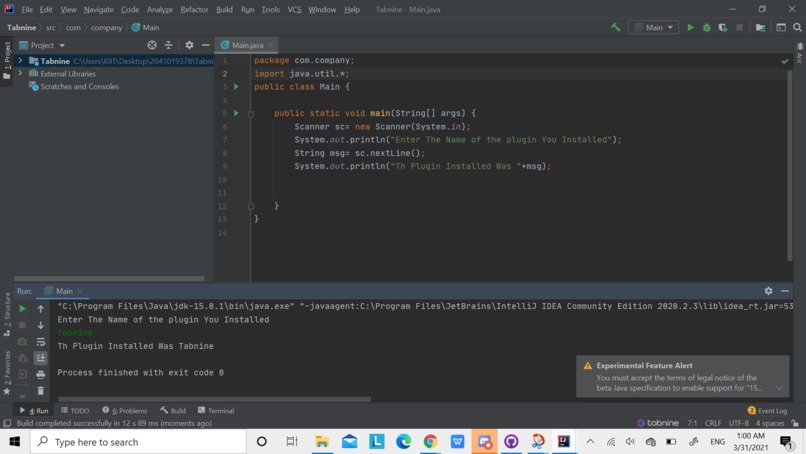
Task: Click the taskbar search box
Action: (138, 442)
